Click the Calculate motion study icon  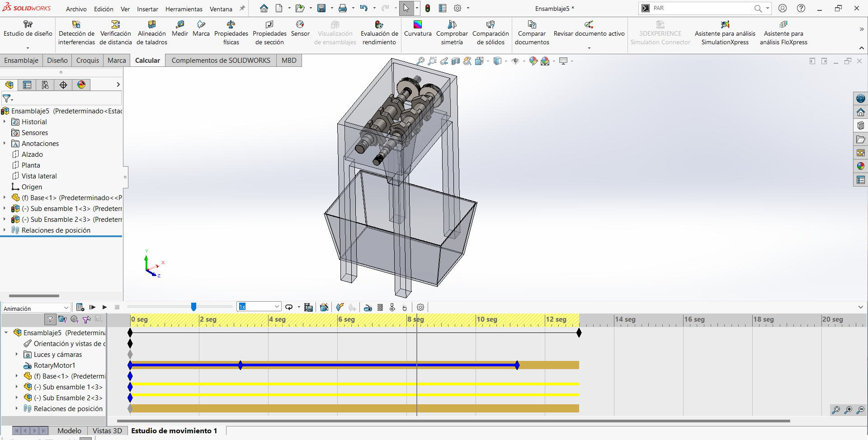pos(80,307)
